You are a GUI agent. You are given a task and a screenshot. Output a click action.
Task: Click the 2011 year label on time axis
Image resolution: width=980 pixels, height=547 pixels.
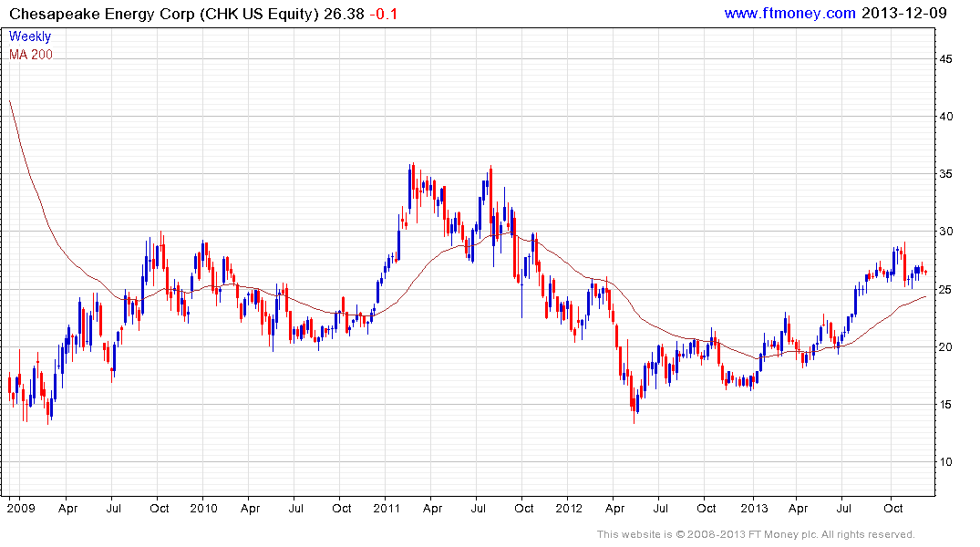387,508
